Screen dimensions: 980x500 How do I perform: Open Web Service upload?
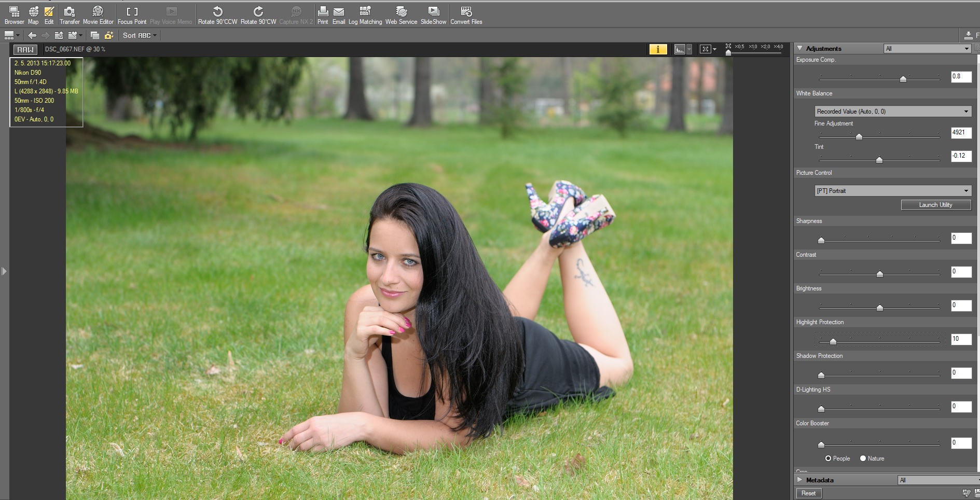pos(401,15)
